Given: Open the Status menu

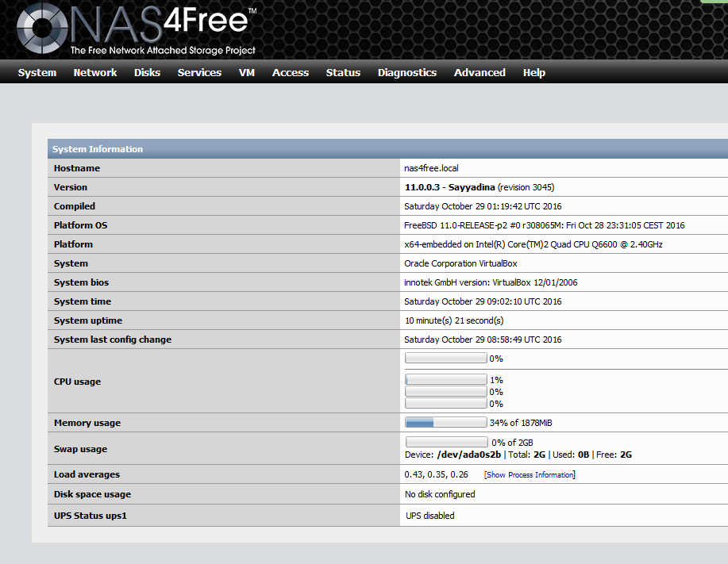Looking at the screenshot, I should (343, 72).
